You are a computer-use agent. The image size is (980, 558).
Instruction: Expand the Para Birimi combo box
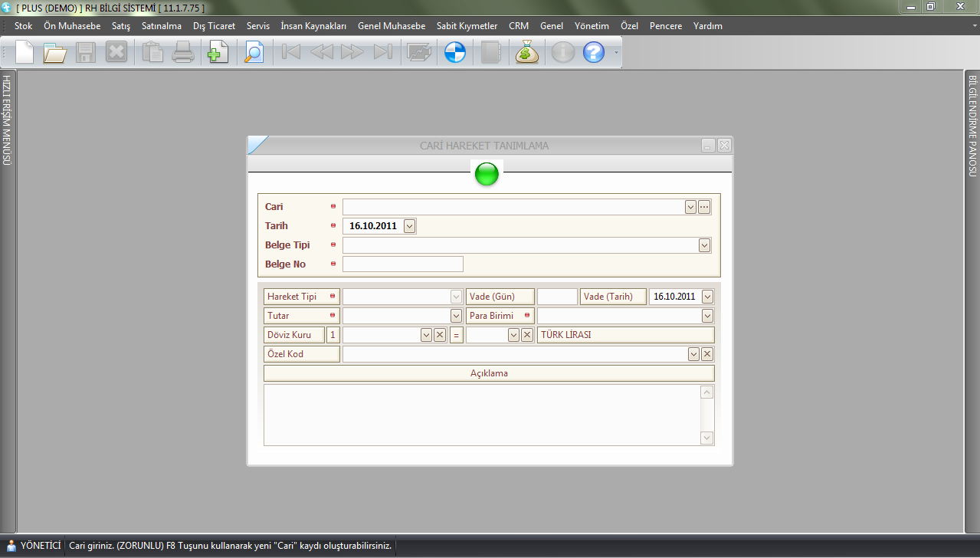(707, 316)
